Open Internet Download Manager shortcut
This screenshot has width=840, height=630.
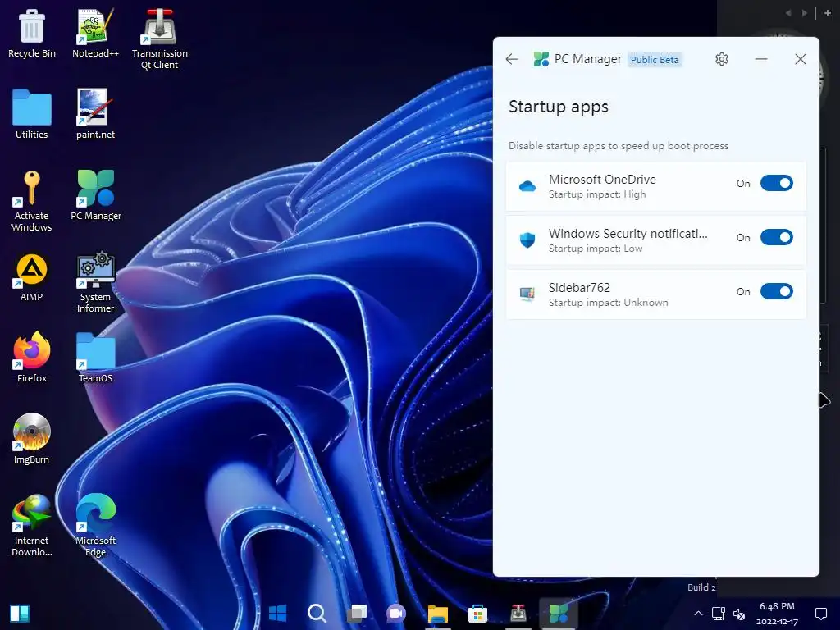pos(32,526)
